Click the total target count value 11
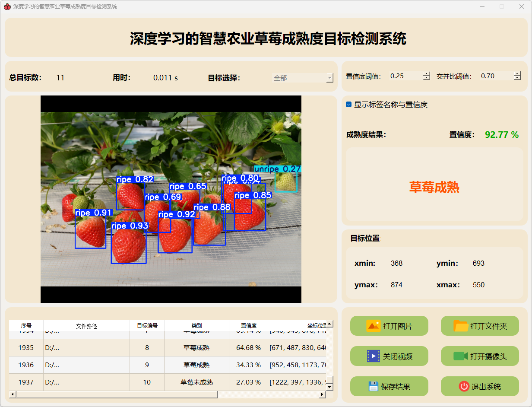This screenshot has width=532, height=407. click(x=60, y=78)
